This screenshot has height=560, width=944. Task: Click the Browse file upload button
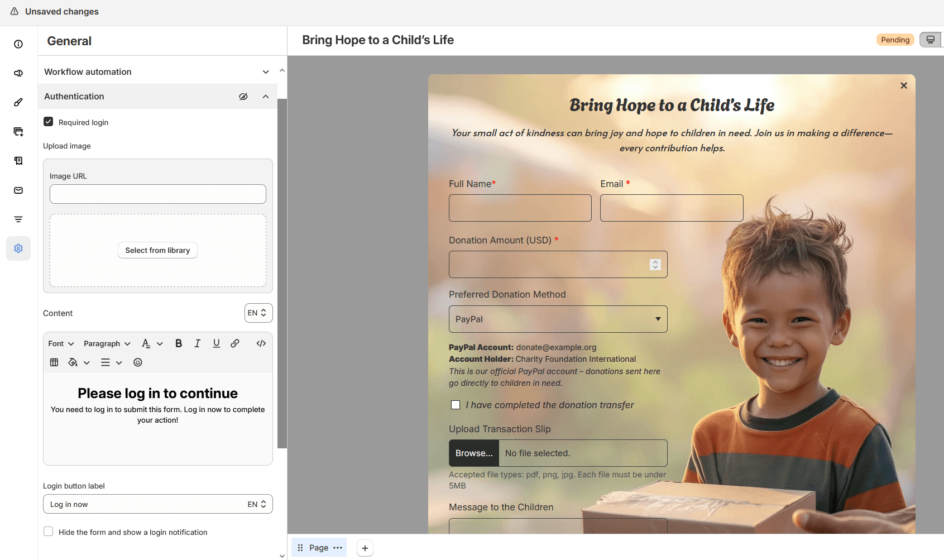pos(474,453)
